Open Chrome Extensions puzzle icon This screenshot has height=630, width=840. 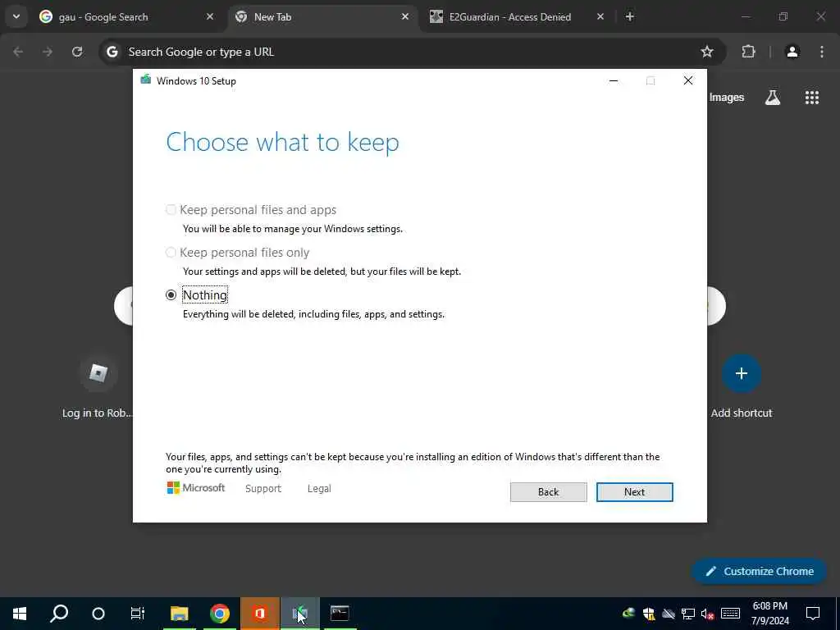[x=748, y=52]
